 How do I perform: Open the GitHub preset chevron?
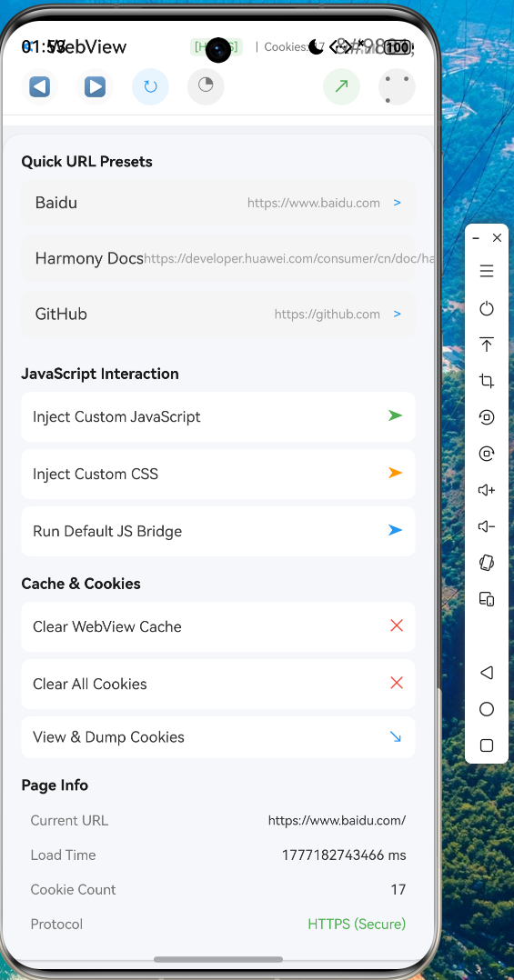click(397, 314)
